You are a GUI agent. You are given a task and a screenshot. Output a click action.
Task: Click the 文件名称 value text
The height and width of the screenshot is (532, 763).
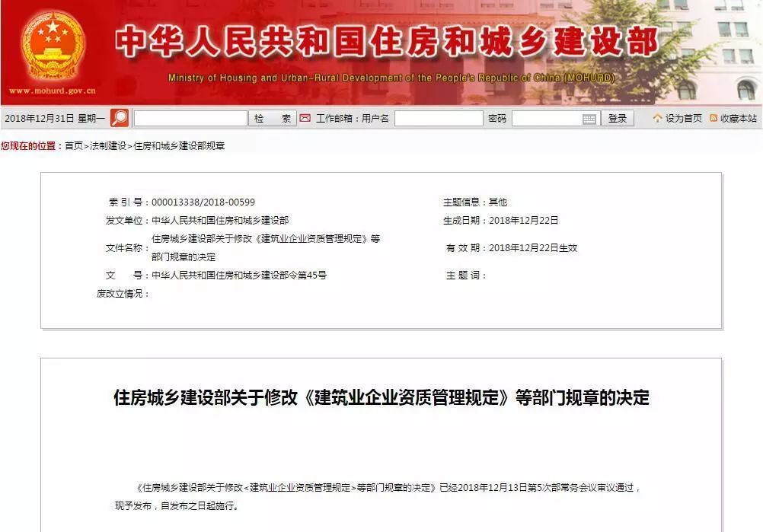pos(266,247)
